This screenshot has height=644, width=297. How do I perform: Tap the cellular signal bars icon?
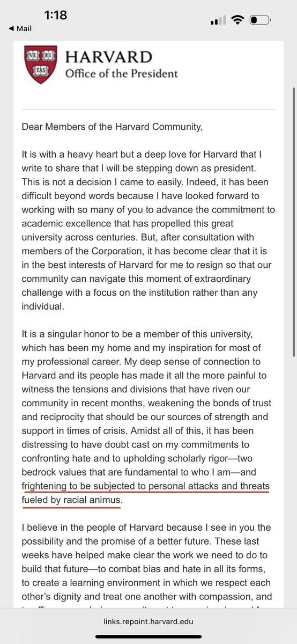218,21
